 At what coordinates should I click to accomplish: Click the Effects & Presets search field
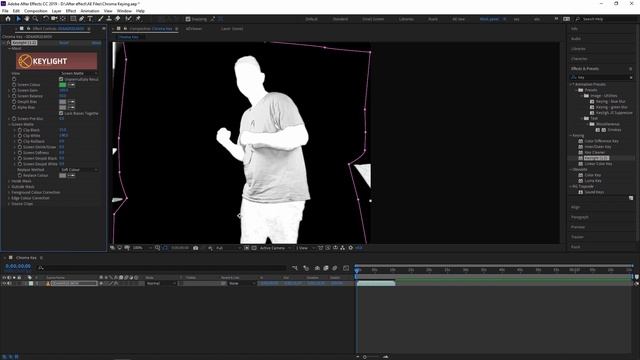pos(602,77)
